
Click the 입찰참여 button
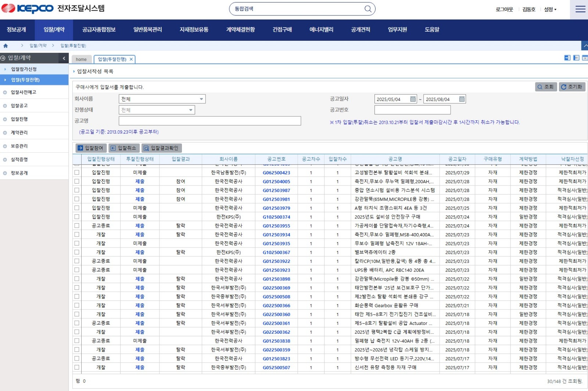click(91, 148)
